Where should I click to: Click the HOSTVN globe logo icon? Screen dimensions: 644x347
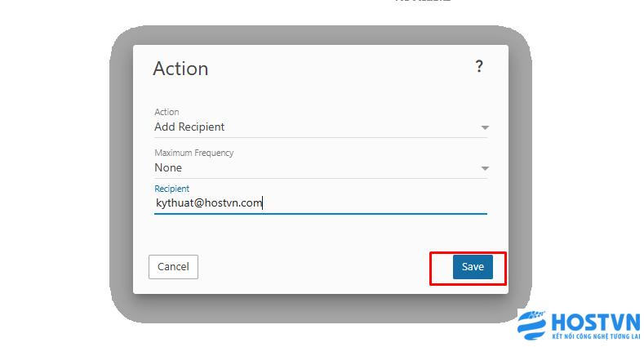pos(534,326)
